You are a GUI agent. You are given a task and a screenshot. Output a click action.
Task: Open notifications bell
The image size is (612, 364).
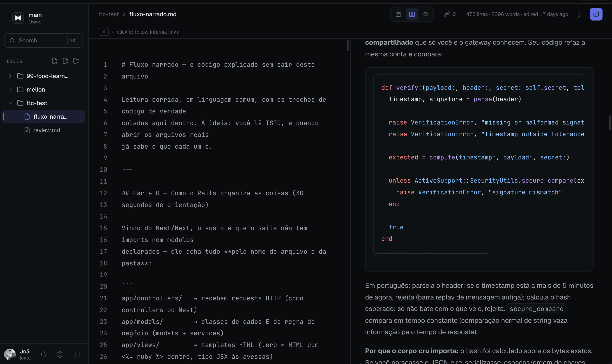click(43, 355)
